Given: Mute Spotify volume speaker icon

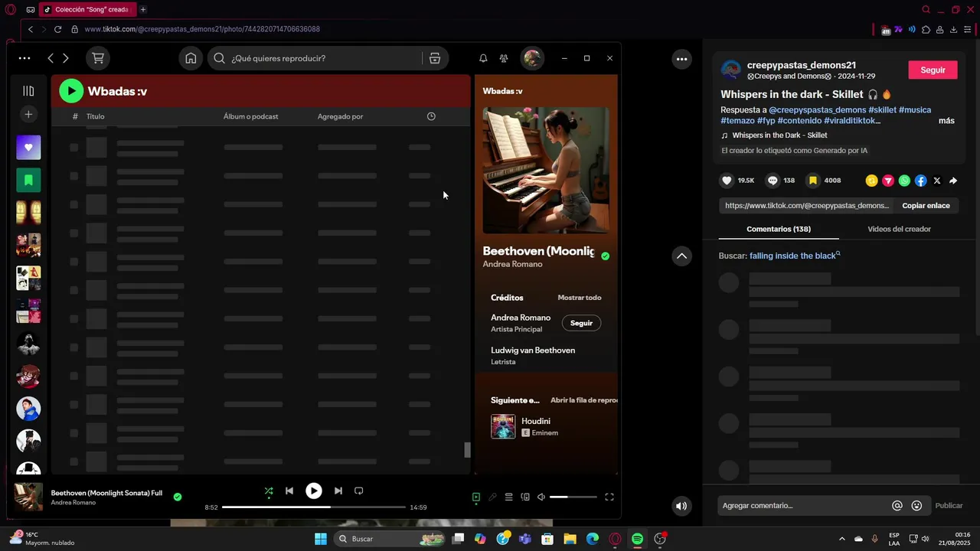Looking at the screenshot, I should 541,497.
